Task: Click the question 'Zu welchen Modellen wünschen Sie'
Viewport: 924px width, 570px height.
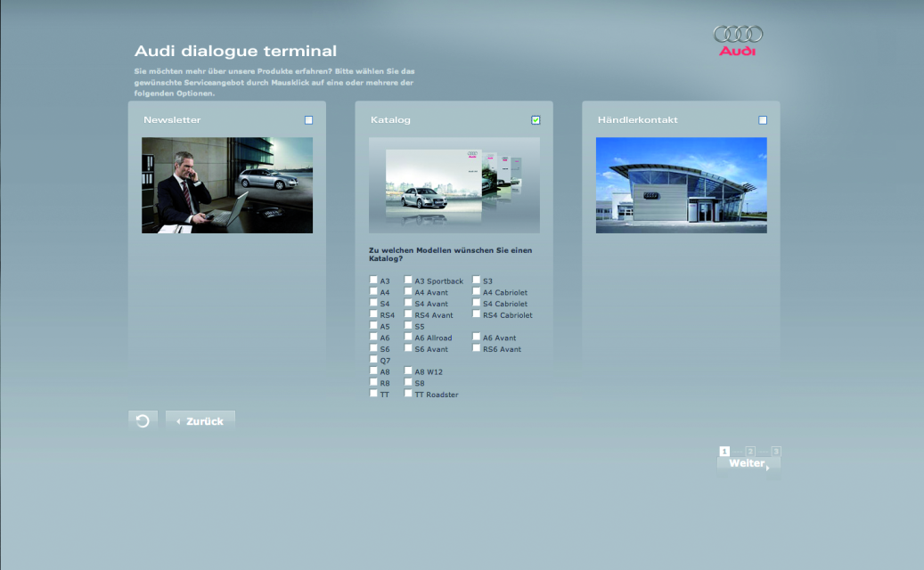Action: [x=450, y=255]
